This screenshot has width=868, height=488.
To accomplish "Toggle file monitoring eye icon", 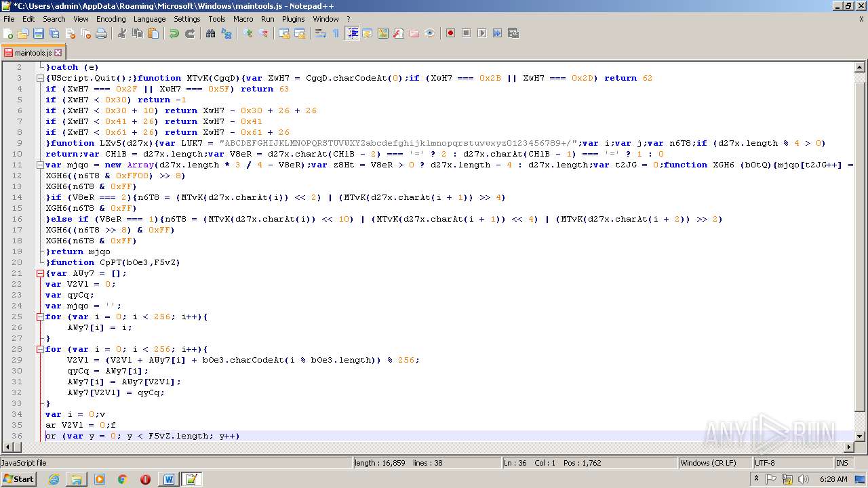I will pyautogui.click(x=430, y=33).
